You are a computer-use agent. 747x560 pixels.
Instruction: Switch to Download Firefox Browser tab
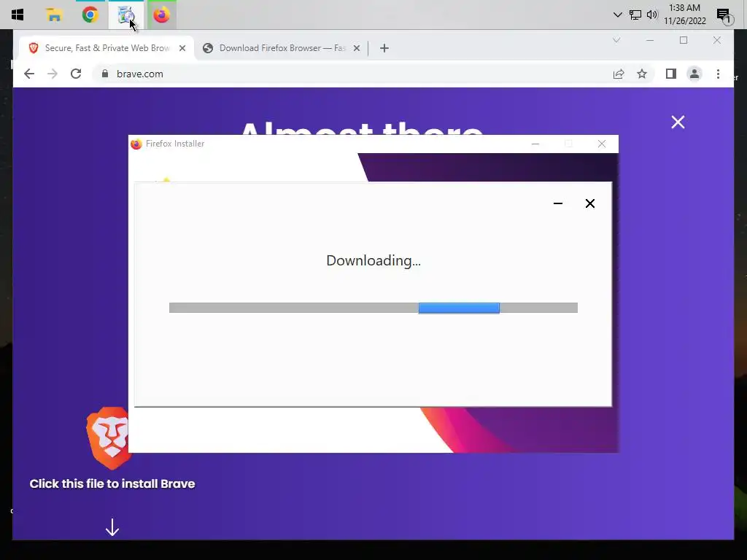point(281,48)
